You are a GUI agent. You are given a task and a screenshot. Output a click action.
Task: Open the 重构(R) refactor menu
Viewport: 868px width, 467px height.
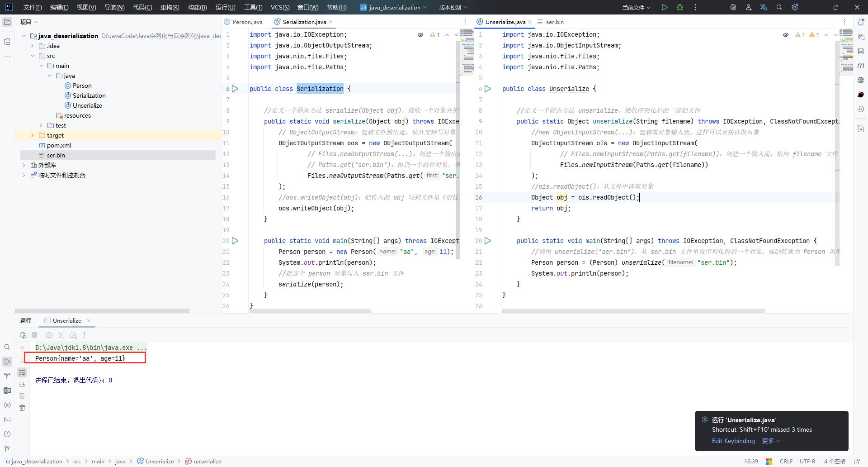tap(170, 7)
